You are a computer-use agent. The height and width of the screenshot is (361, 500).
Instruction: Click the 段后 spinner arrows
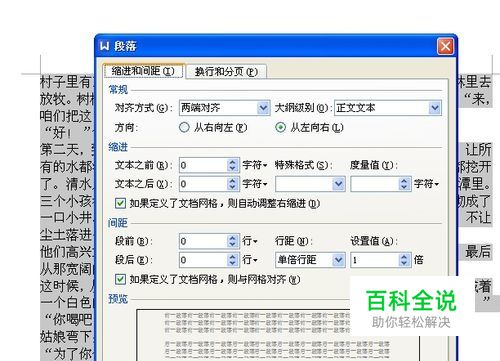coord(233,260)
